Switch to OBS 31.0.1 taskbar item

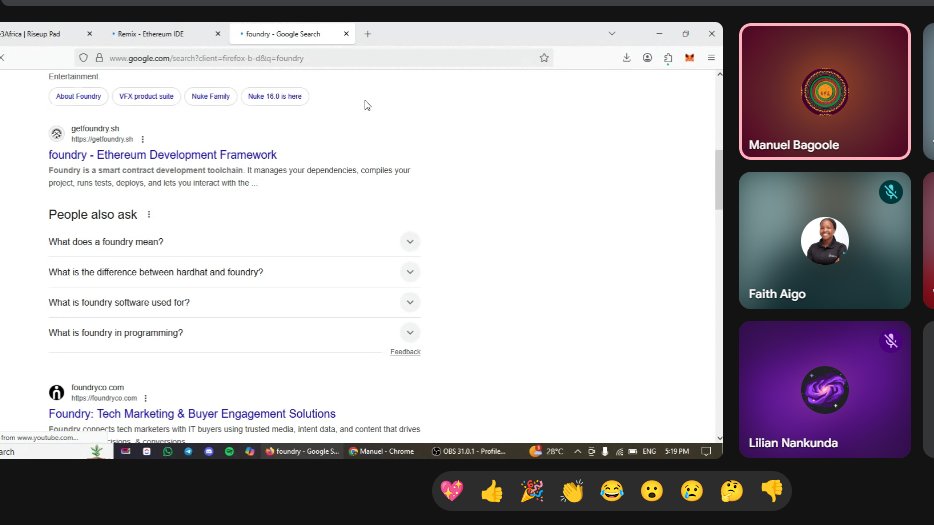point(469,452)
